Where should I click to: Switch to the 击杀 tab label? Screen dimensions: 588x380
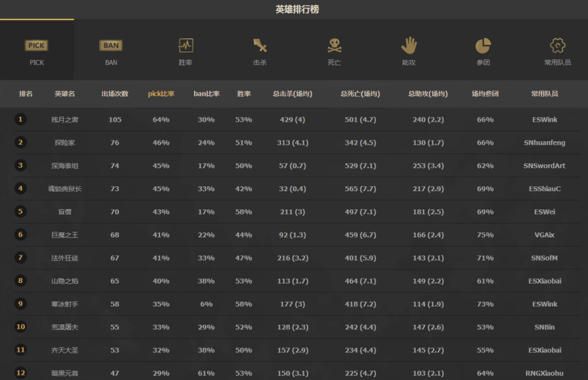pos(260,62)
